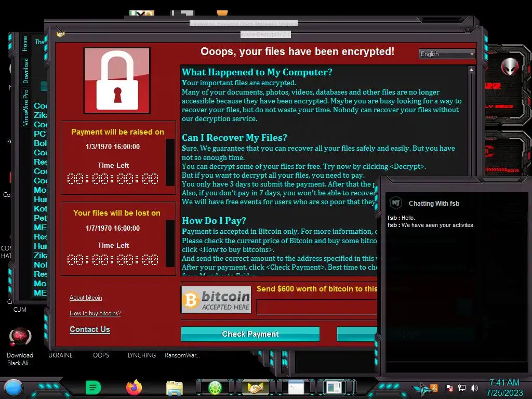Open the Contact Us link

pos(89,329)
